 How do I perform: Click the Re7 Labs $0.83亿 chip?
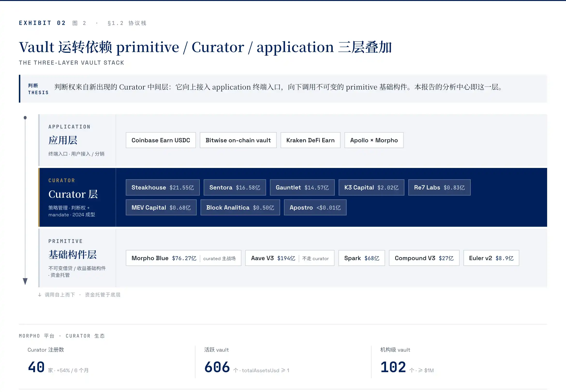tap(439, 187)
